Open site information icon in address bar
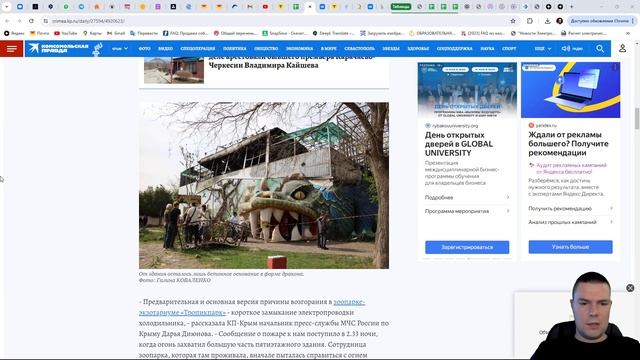The image size is (640, 360). [45, 21]
